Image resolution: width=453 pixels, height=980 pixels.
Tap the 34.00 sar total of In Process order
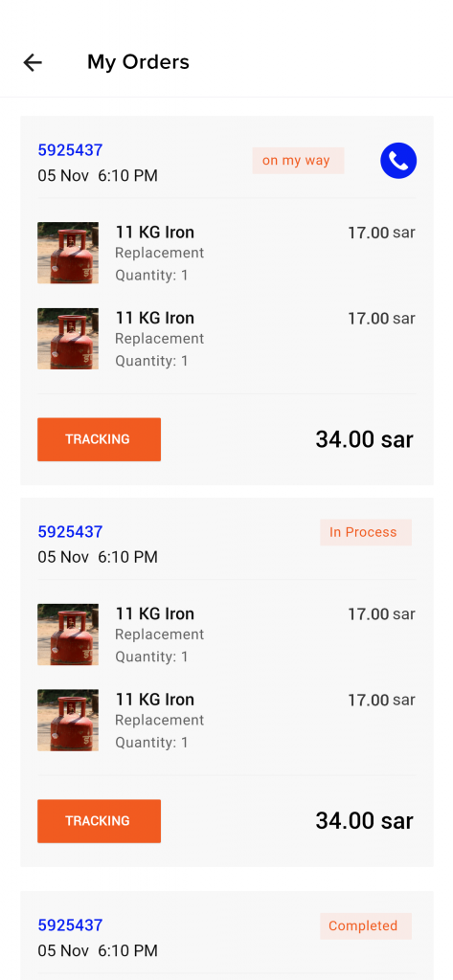[365, 821]
